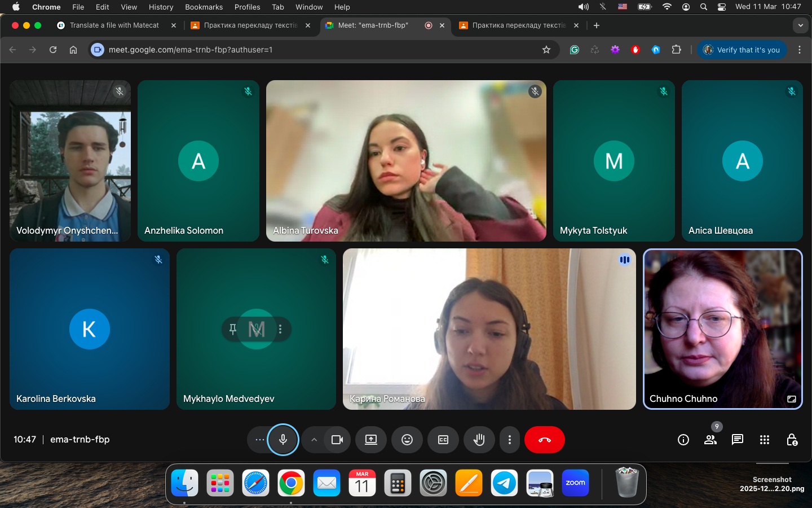Turn off the camera
This screenshot has height=508, width=812.
337,440
